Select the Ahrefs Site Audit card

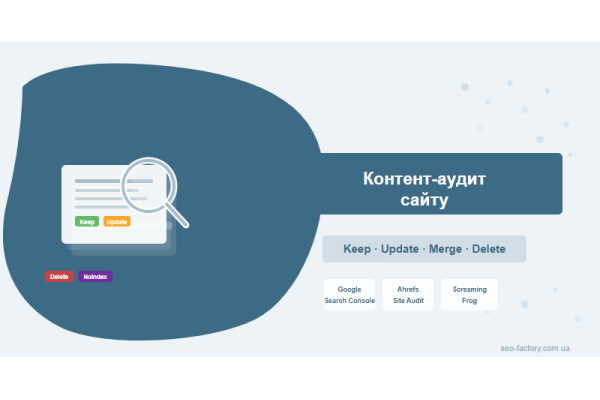coord(408,295)
